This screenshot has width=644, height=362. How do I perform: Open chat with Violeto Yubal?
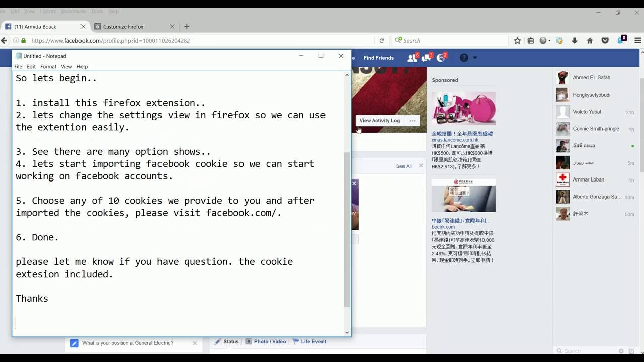[596, 112]
